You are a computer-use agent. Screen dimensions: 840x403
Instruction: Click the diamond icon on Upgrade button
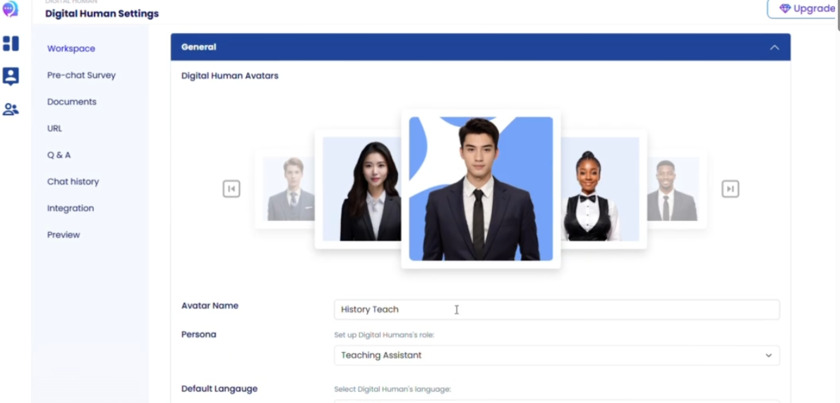(x=785, y=9)
